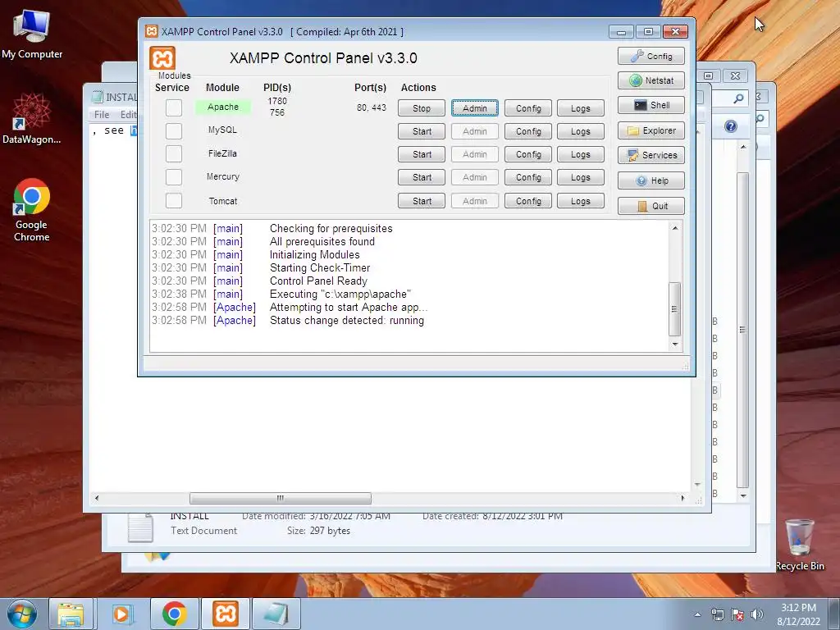Open Help in XAMPP side panel
This screenshot has width=840, height=630.
[651, 180]
